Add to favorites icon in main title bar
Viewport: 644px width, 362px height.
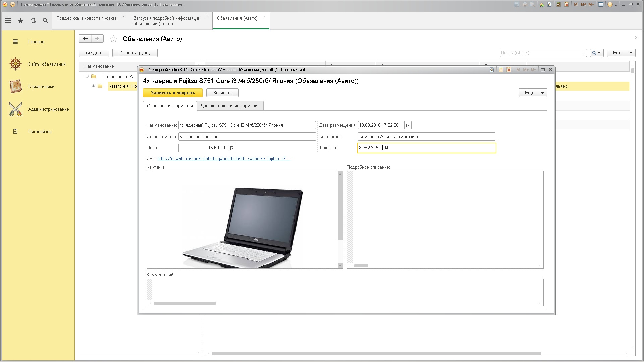(549, 4)
